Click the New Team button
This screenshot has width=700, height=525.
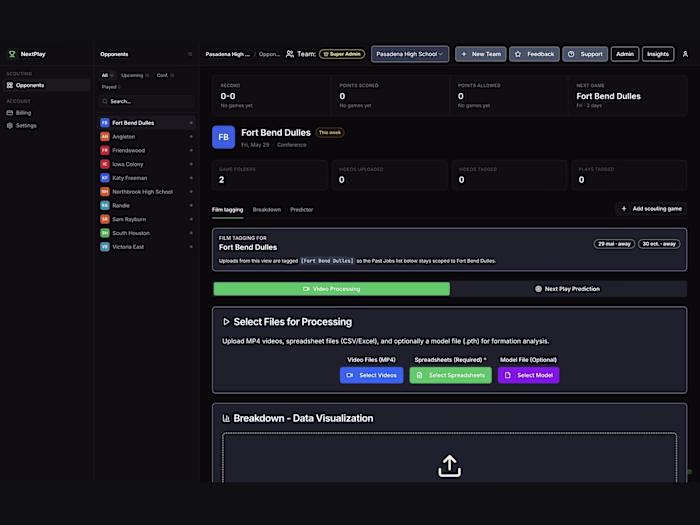click(481, 54)
